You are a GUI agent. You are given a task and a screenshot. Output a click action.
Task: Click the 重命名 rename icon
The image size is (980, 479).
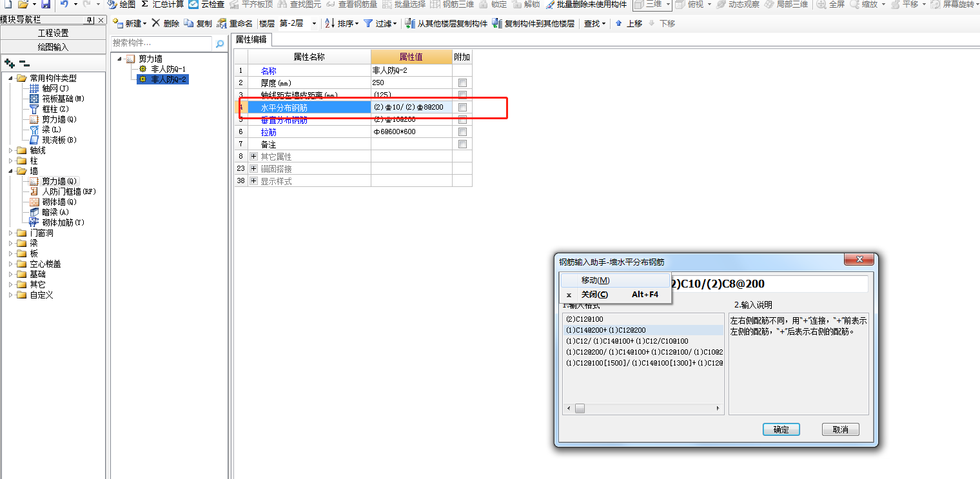click(x=235, y=24)
